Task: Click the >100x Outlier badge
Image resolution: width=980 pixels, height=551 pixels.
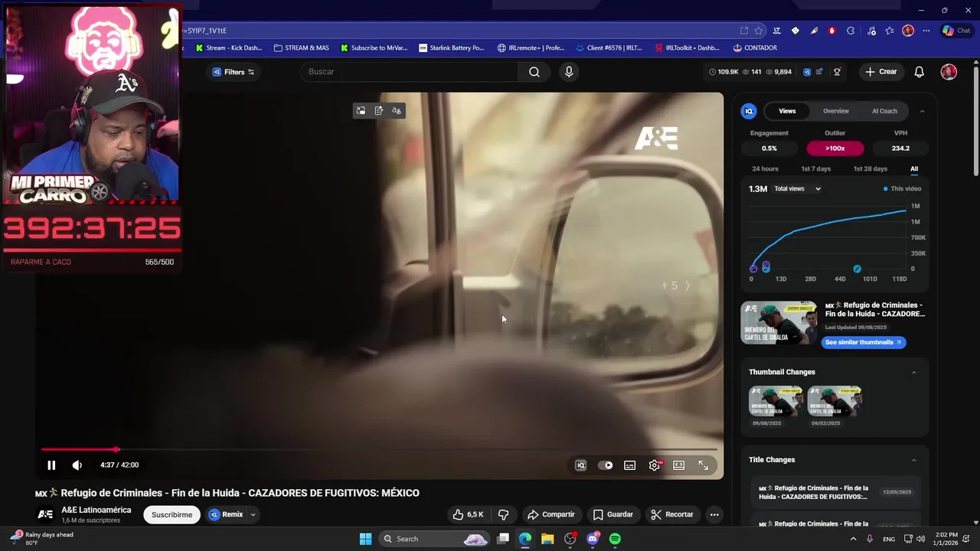Action: 835,148
